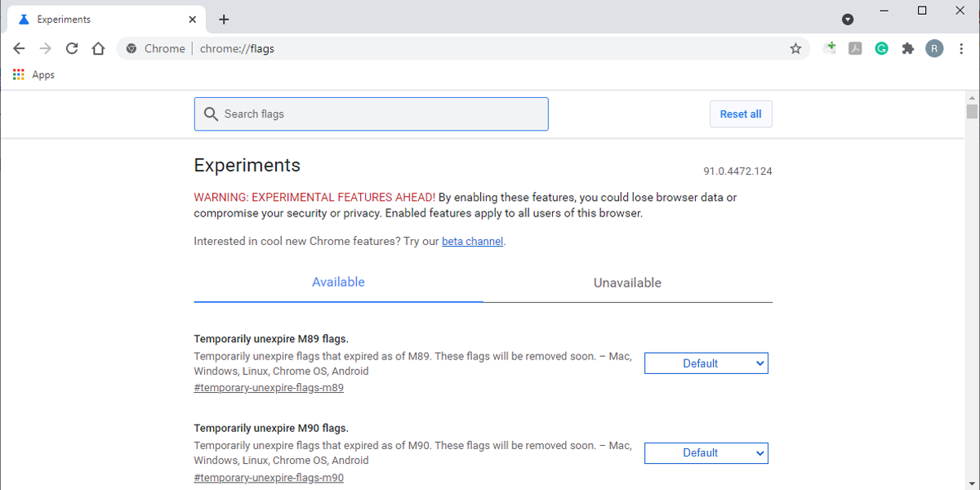Screen dimensions: 980x490
Task: Expand the M89 flags Default dropdown
Action: pos(706,363)
